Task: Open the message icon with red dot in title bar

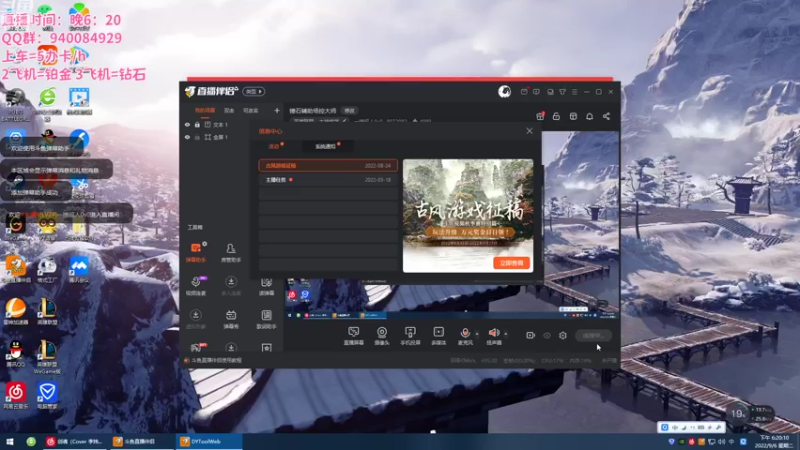Action: tap(524, 92)
